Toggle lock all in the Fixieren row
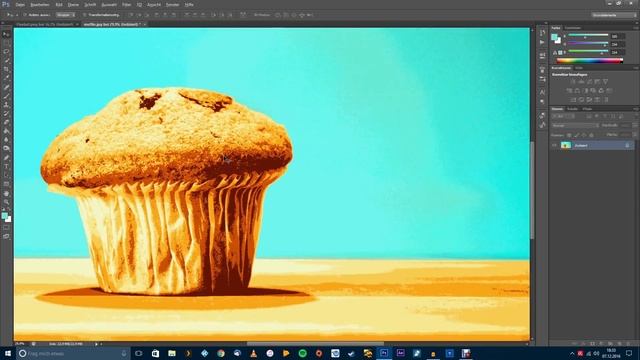The height and width of the screenshot is (360, 640). tap(591, 135)
